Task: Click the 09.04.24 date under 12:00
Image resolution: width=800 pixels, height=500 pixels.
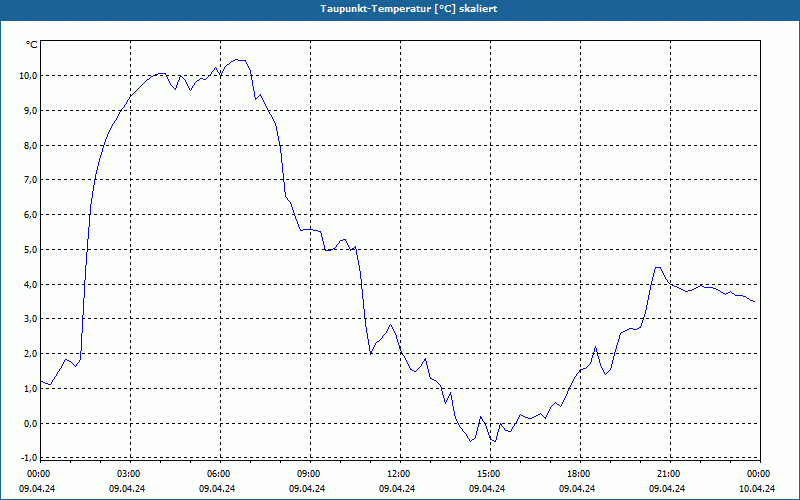Action: (397, 488)
